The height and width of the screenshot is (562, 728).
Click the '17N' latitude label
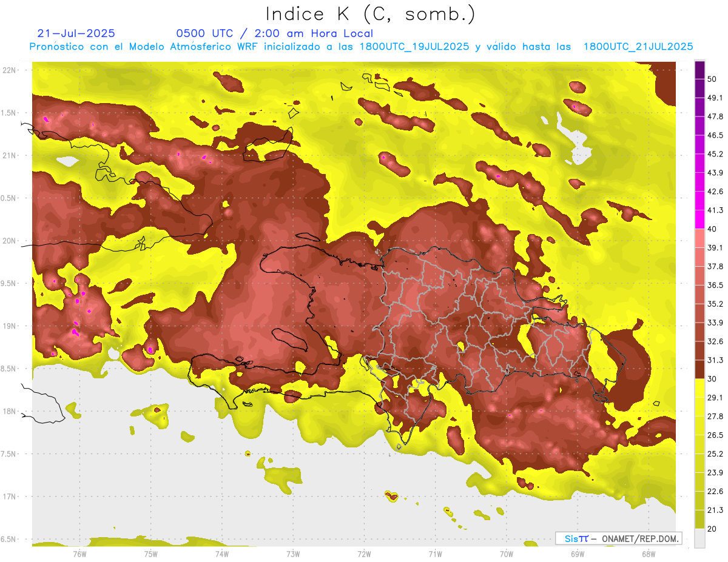click(10, 497)
